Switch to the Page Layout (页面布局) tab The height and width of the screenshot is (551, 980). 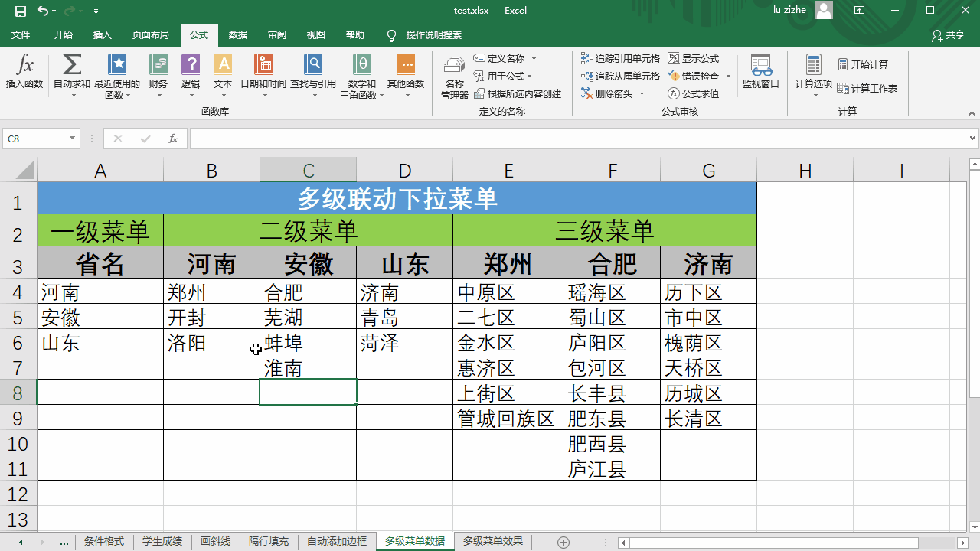(150, 35)
